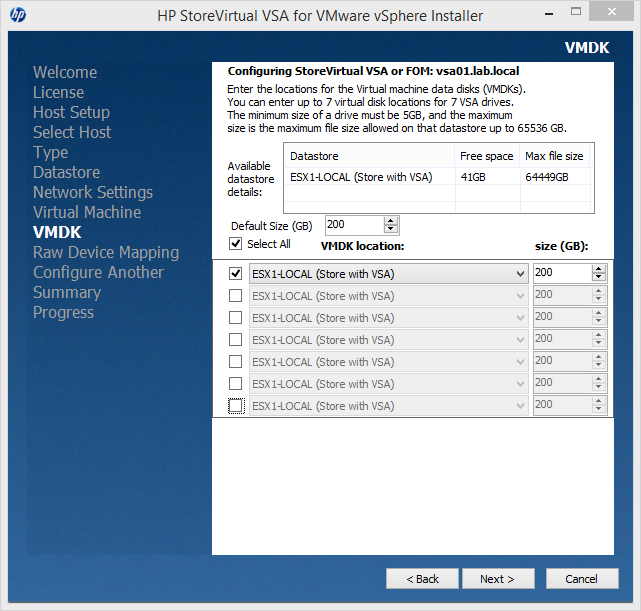
Task: Click the HP logo icon in title bar
Action: tap(18, 15)
